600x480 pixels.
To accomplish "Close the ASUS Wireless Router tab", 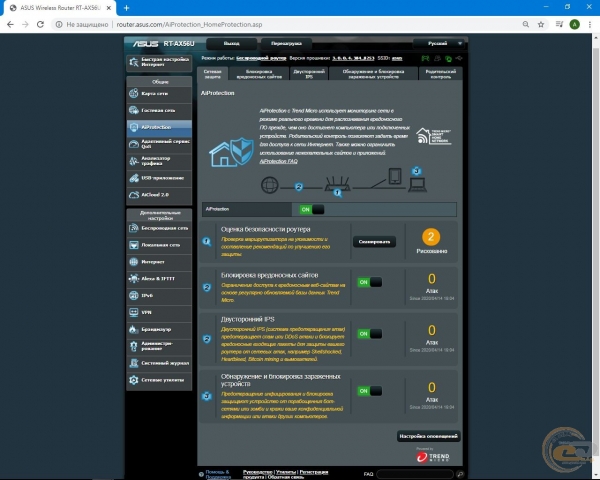I will [109, 8].
